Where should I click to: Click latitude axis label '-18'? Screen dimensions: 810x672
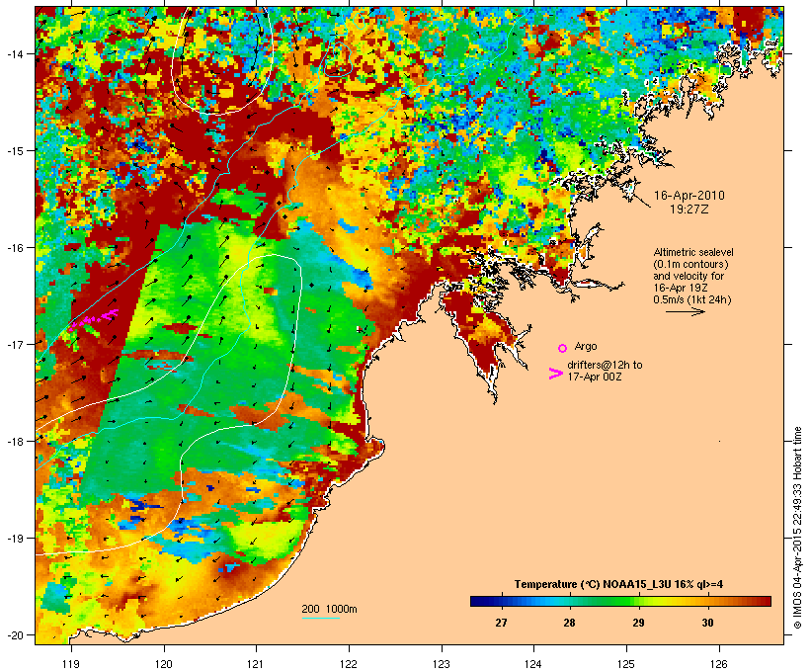pyautogui.click(x=14, y=441)
